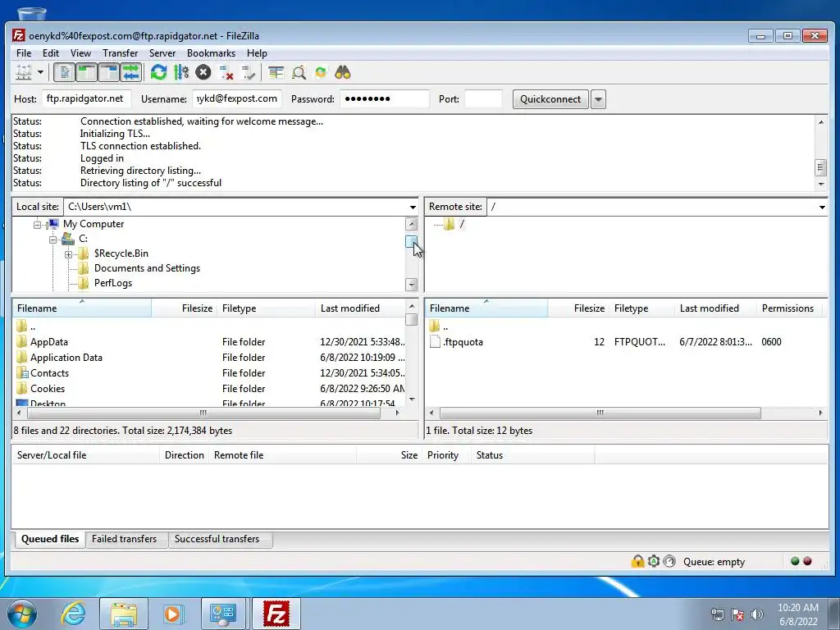Select Documents and Settings in local tree

point(147,268)
